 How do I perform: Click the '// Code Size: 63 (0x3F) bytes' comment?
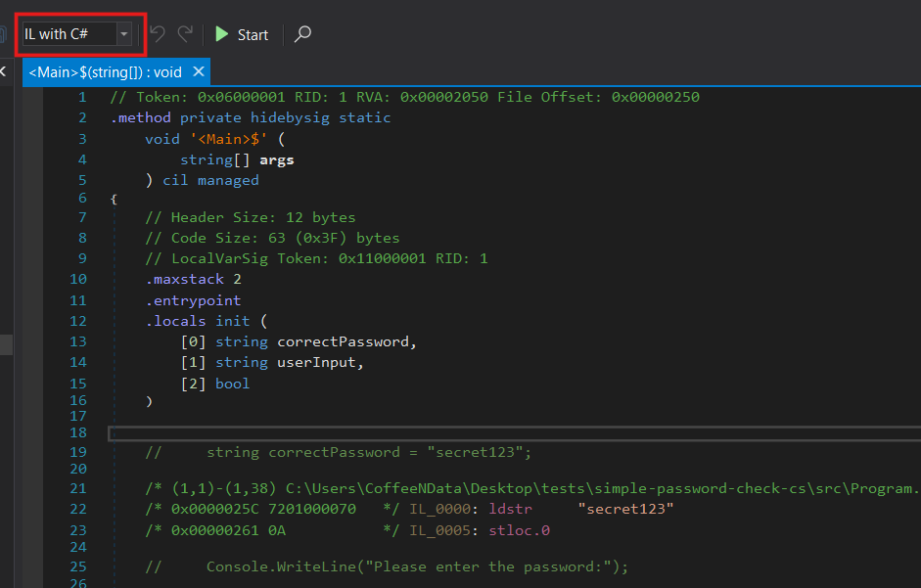[x=272, y=238]
